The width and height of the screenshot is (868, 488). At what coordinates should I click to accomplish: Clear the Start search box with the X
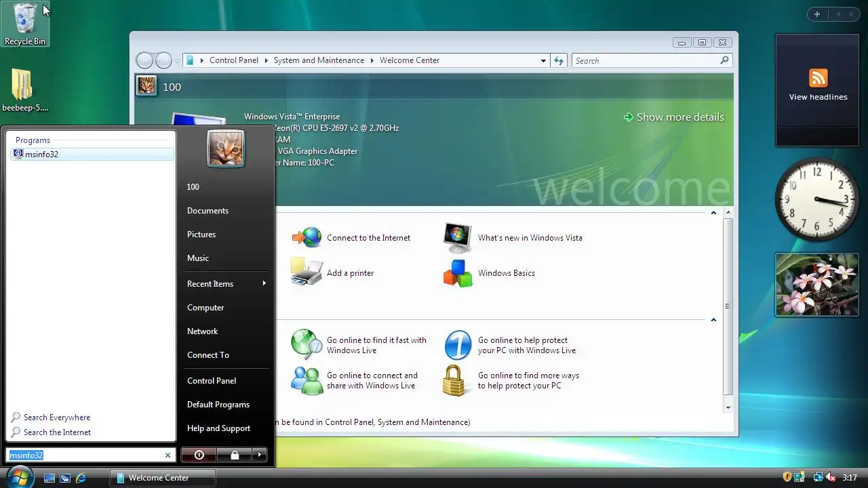(167, 455)
